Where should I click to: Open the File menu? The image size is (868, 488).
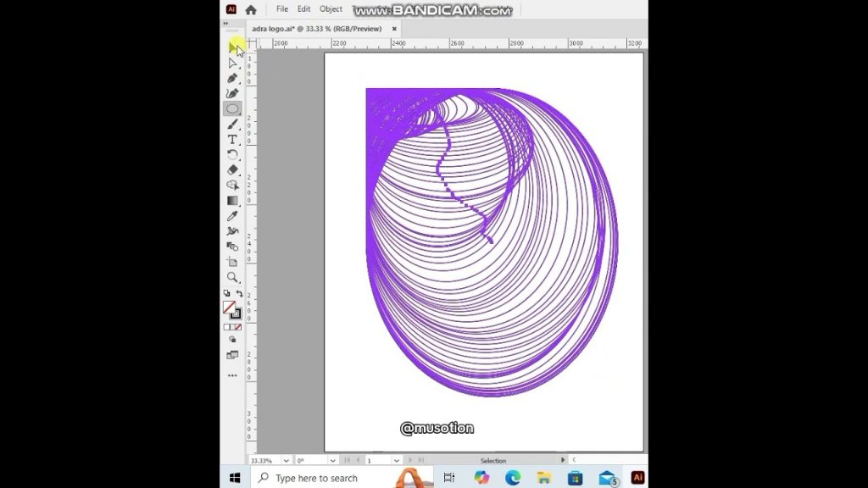[x=281, y=8]
